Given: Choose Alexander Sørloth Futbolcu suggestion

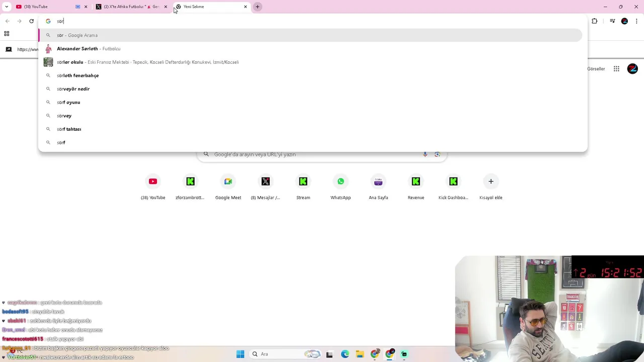Looking at the screenshot, I should (310, 49).
